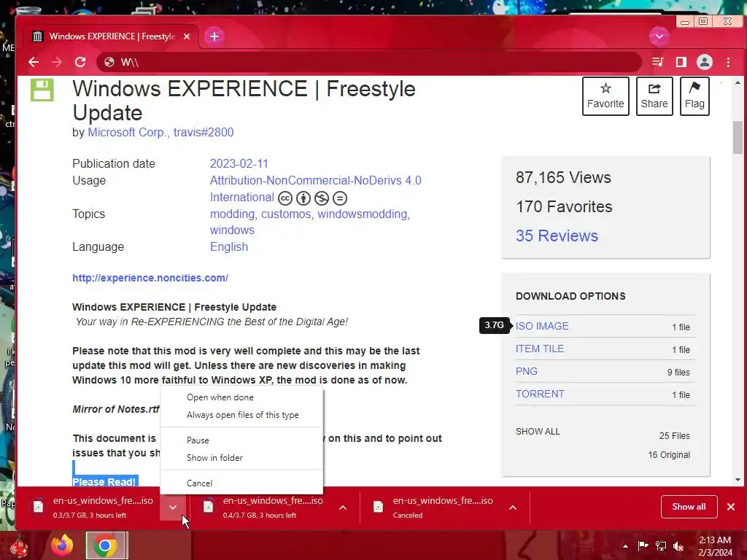Open the modding topic link
This screenshot has width=747, height=560.
[x=232, y=214]
